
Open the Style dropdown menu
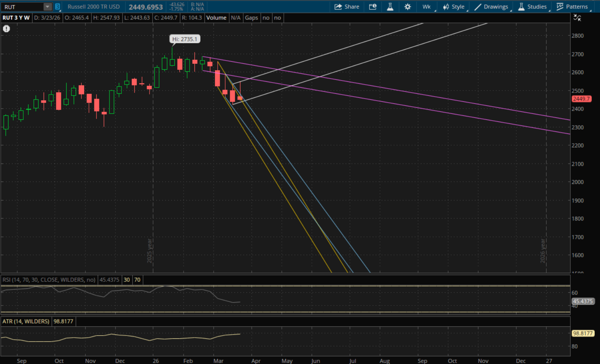point(454,7)
